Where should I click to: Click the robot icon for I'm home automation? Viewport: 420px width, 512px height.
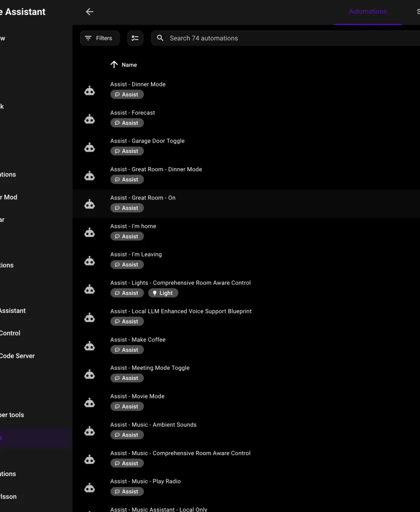89,232
